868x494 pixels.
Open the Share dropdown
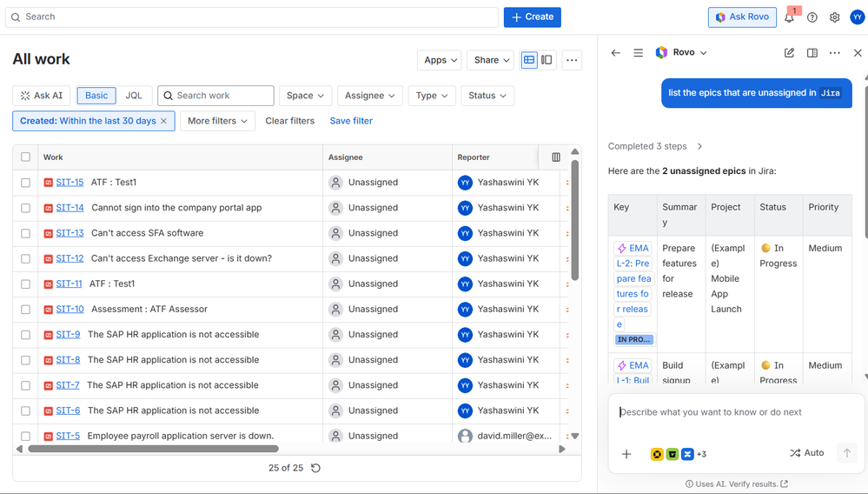click(x=491, y=60)
